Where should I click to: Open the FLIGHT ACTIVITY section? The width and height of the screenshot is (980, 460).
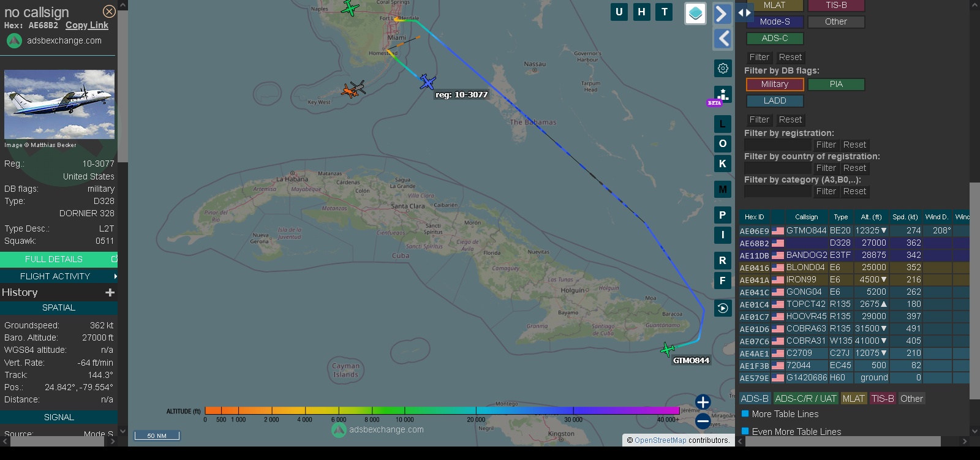tap(59, 276)
